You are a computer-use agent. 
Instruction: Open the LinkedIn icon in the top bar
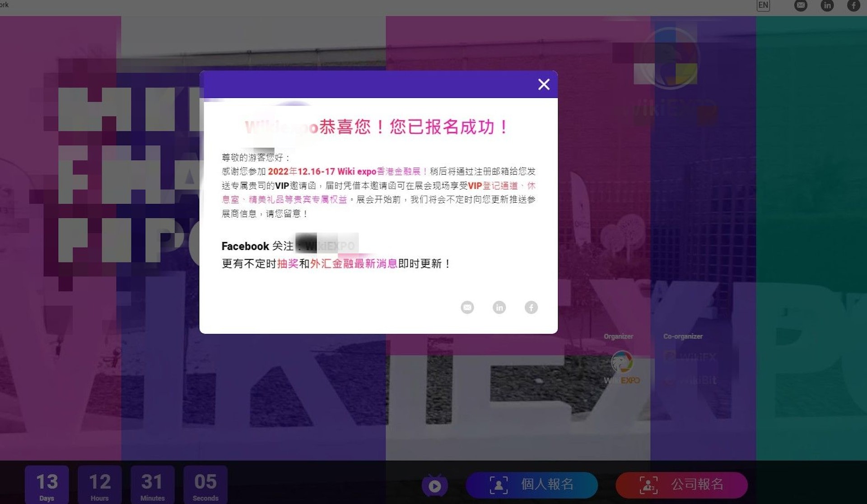[828, 6]
